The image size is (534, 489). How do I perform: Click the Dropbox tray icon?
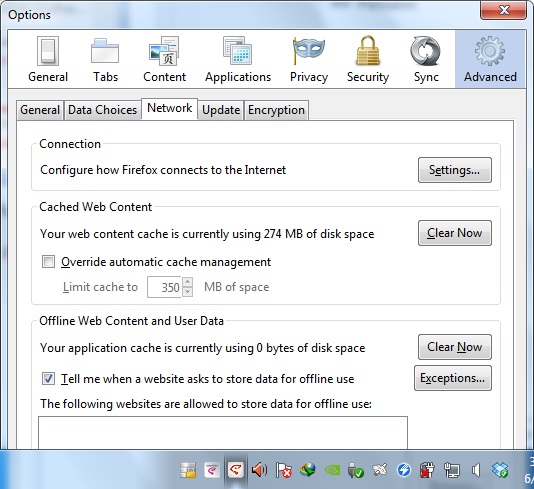[500, 471]
